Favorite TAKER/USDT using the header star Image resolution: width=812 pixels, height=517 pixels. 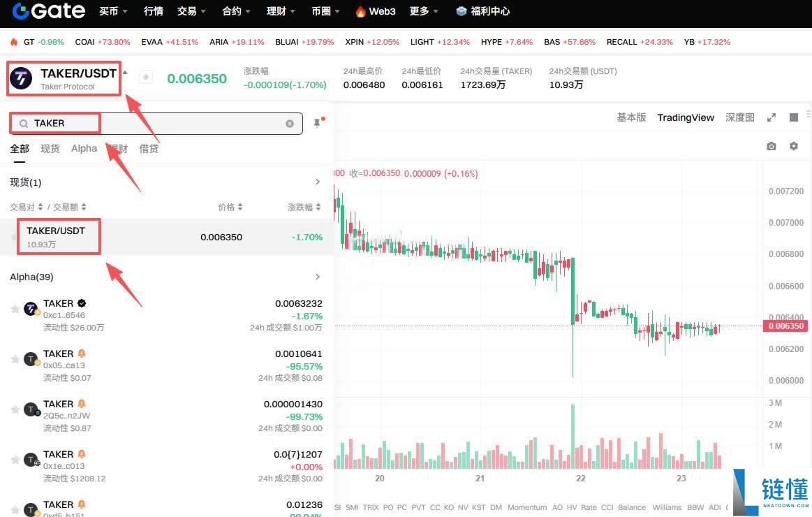coord(146,77)
